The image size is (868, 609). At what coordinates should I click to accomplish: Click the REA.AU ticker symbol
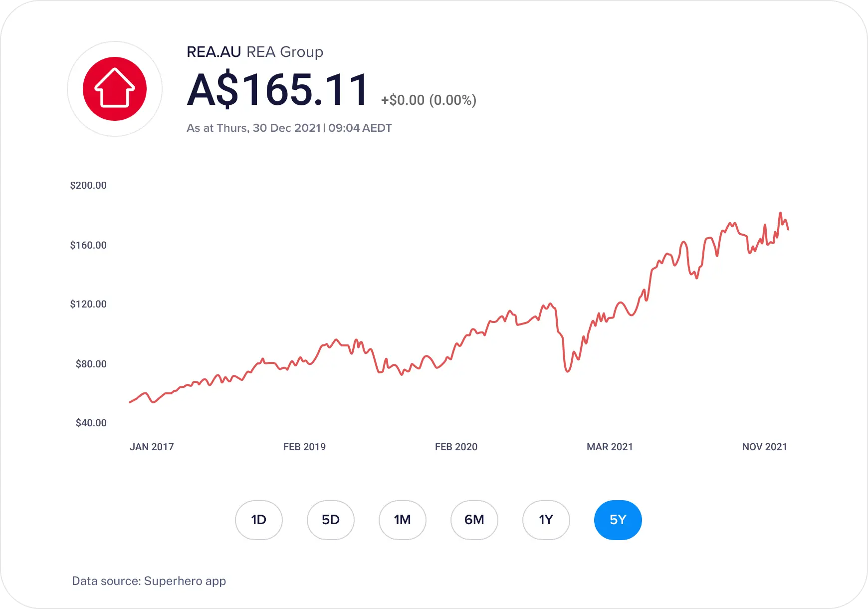(214, 52)
